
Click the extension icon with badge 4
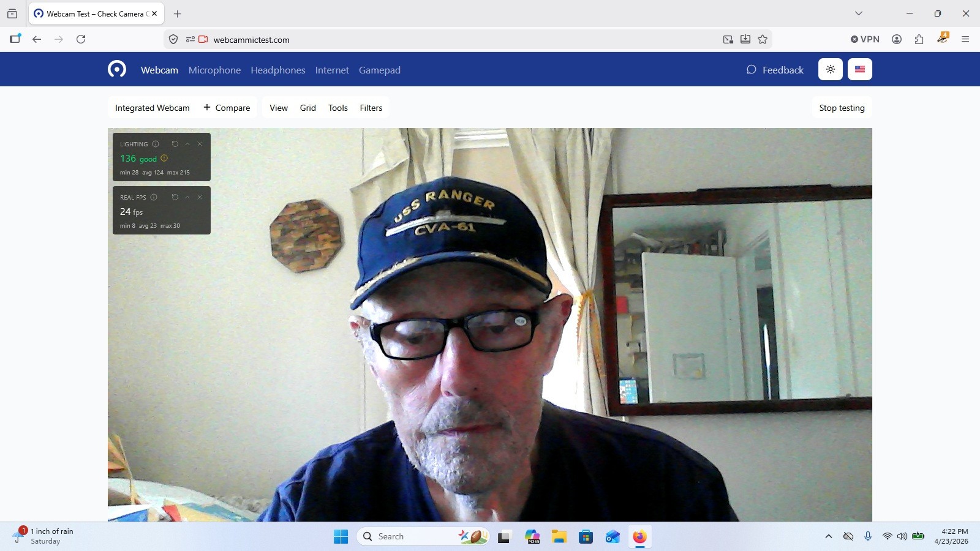click(x=943, y=38)
